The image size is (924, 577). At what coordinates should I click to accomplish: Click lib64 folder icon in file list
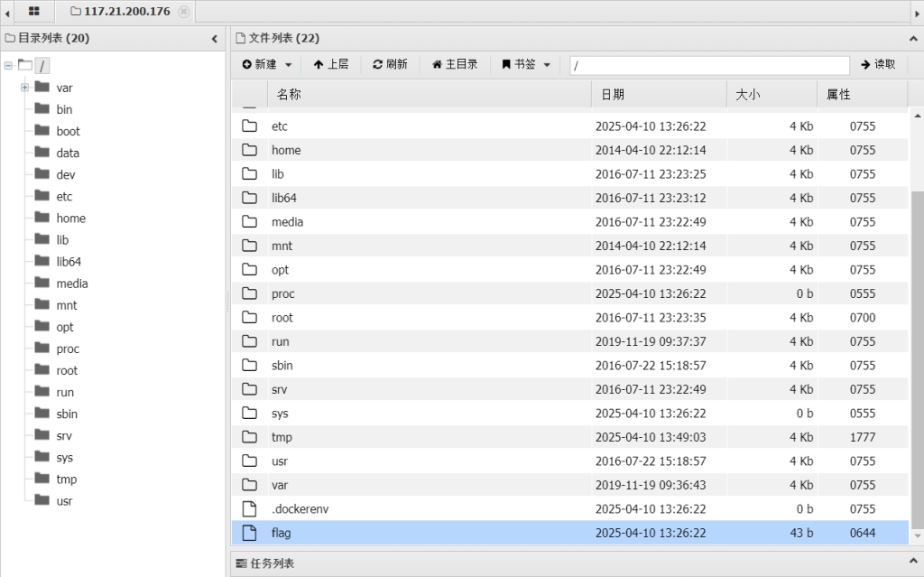pos(250,198)
